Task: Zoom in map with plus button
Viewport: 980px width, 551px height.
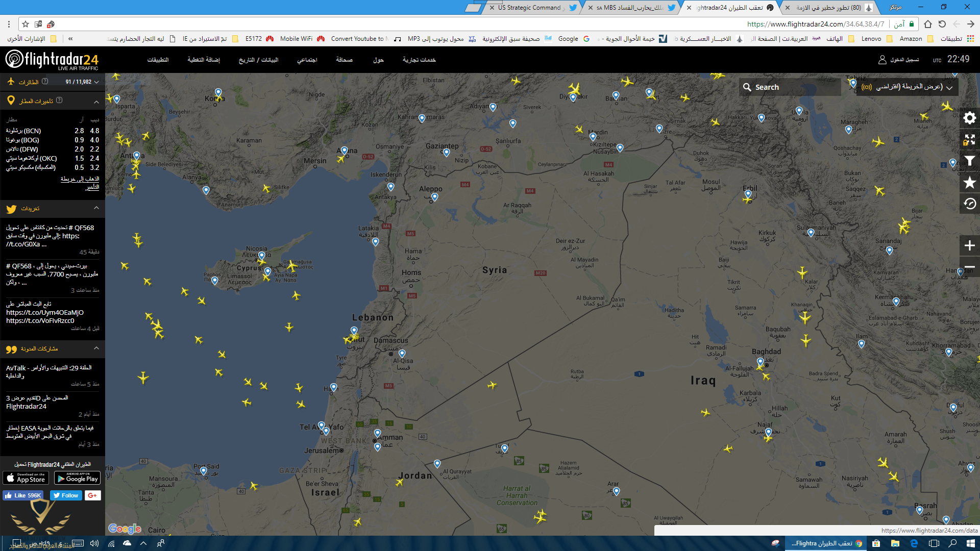Action: pyautogui.click(x=969, y=245)
